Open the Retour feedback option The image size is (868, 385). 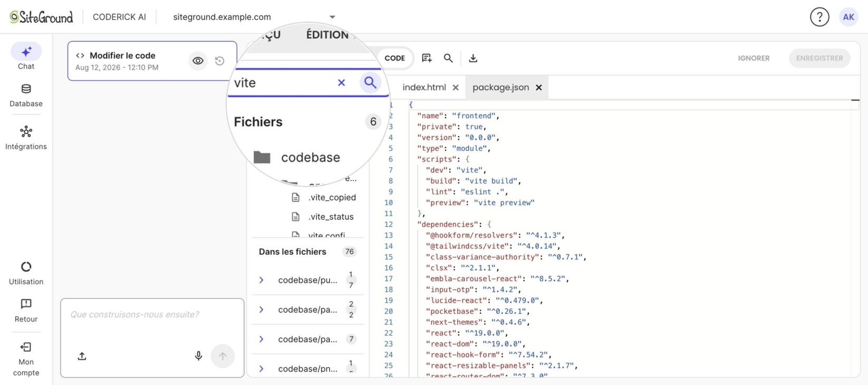click(x=26, y=311)
